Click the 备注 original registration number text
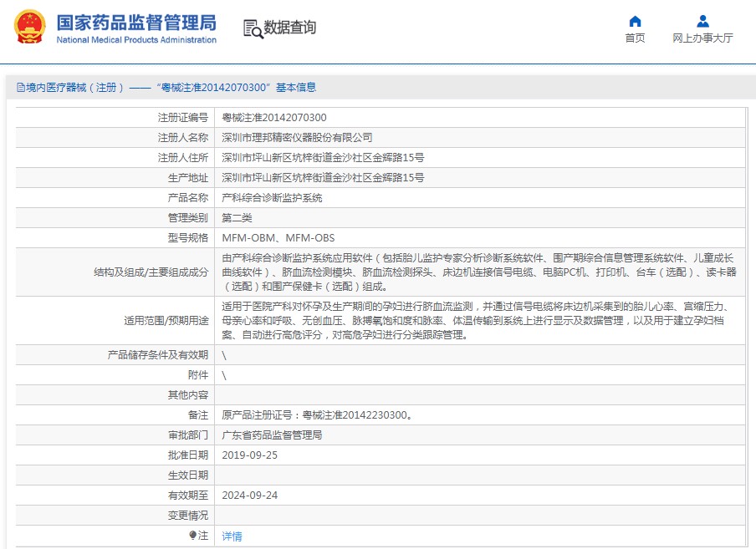The width and height of the screenshot is (756, 549). 317,415
